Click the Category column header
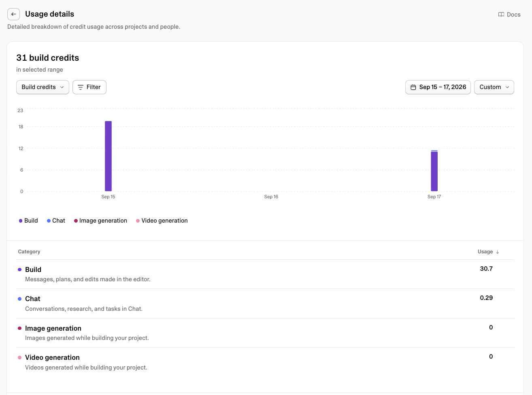The height and width of the screenshot is (395, 532). click(29, 252)
